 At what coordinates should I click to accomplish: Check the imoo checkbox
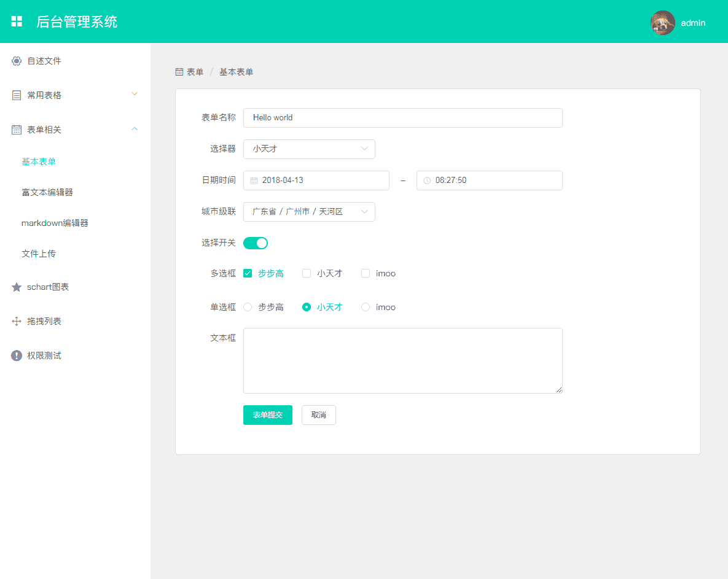(x=366, y=274)
